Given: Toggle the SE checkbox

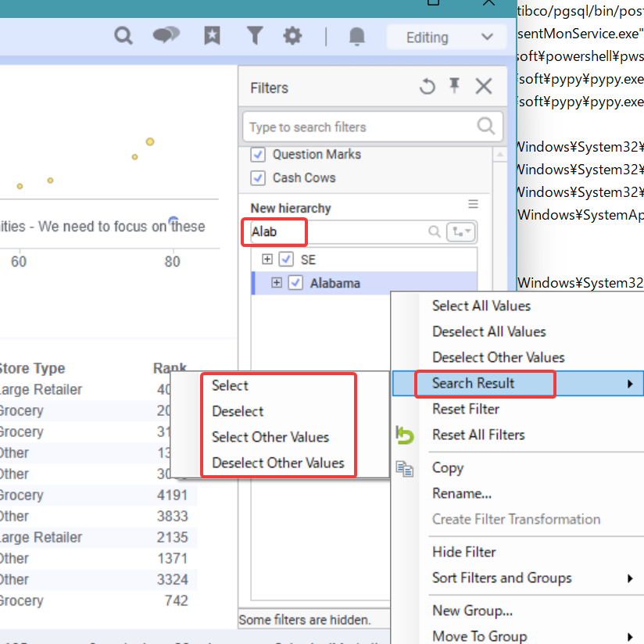Looking at the screenshot, I should click(x=286, y=259).
